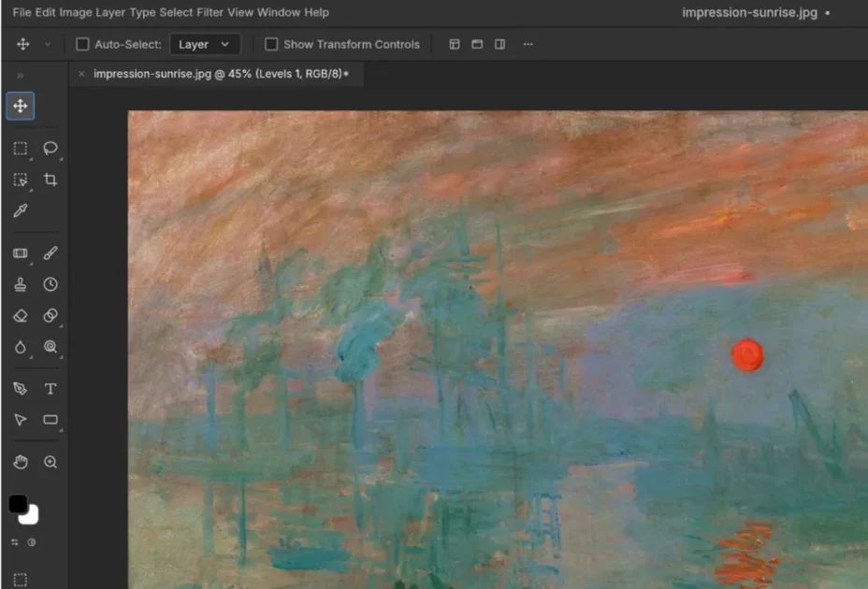Select the History Brush tool
Viewport: 868px width, 589px height.
(x=51, y=284)
